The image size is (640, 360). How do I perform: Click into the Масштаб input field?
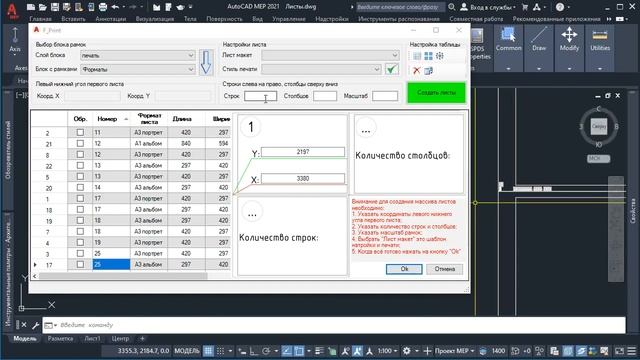pos(385,96)
